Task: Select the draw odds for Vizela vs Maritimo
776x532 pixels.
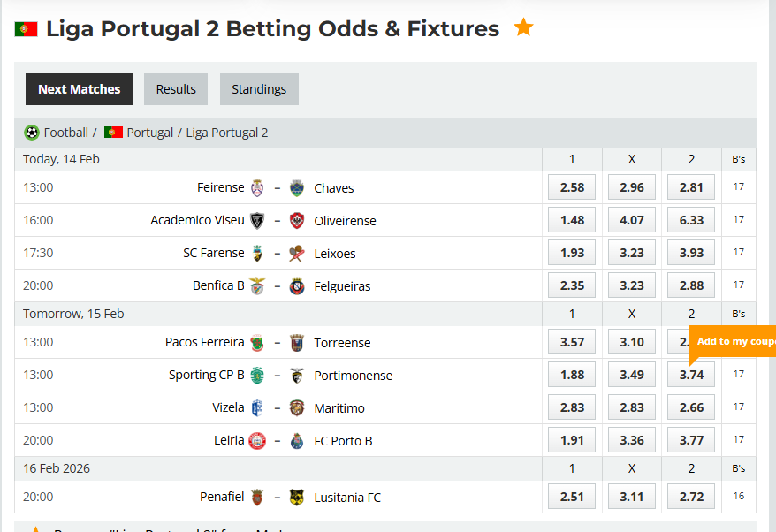Action: 631,407
